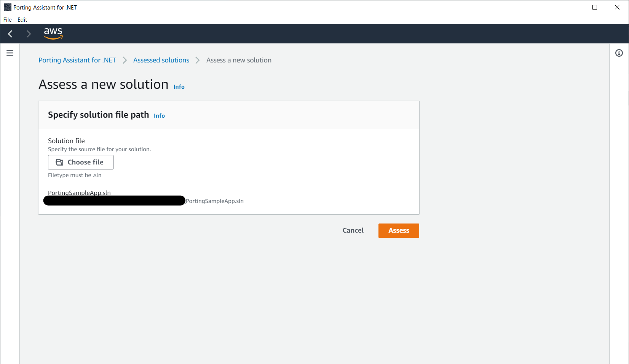
Task: Close the Porting Assistant window
Action: tap(617, 7)
